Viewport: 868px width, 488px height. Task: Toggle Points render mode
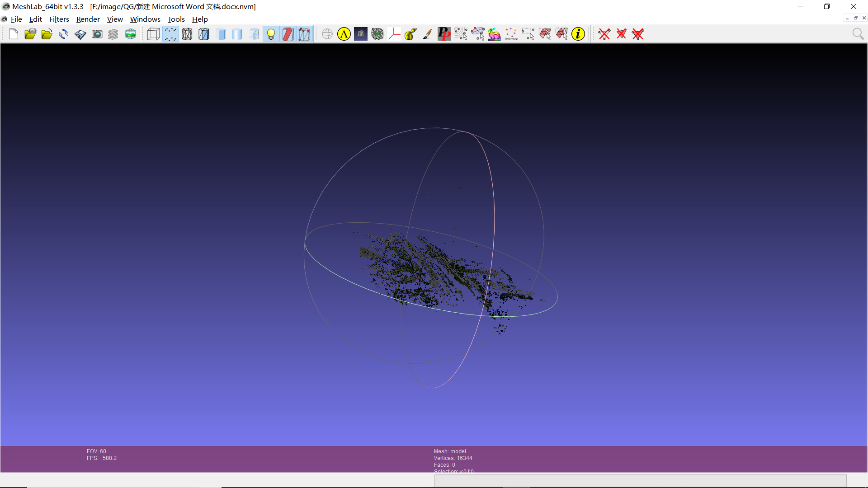170,34
